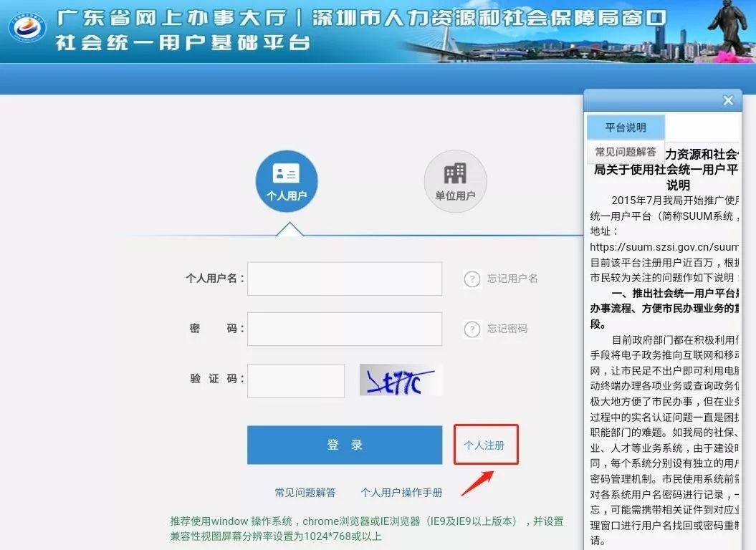The height and width of the screenshot is (550, 756).
Task: Open the 个人用户操作手册 manual link
Action: 401,493
